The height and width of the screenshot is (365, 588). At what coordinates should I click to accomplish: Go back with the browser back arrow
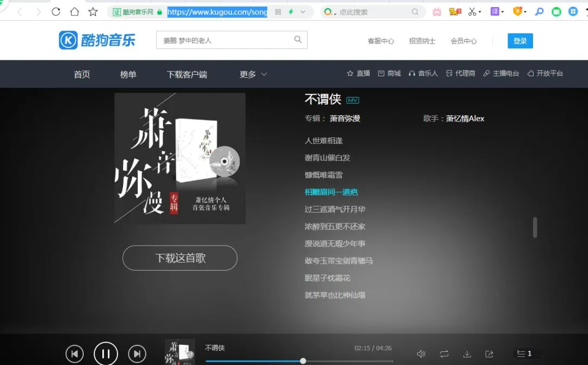20,12
